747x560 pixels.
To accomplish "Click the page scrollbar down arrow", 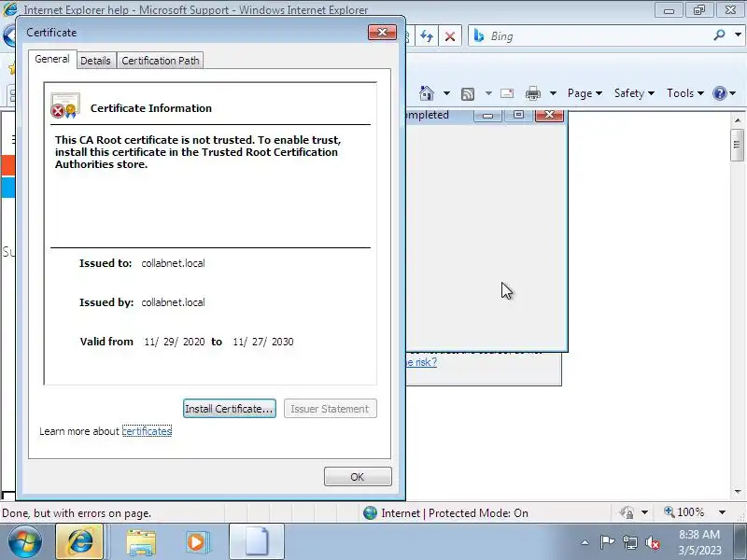I will tap(738, 492).
